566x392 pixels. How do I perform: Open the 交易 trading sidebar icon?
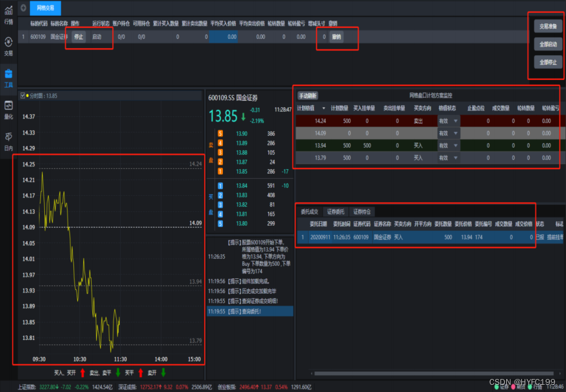8,46
